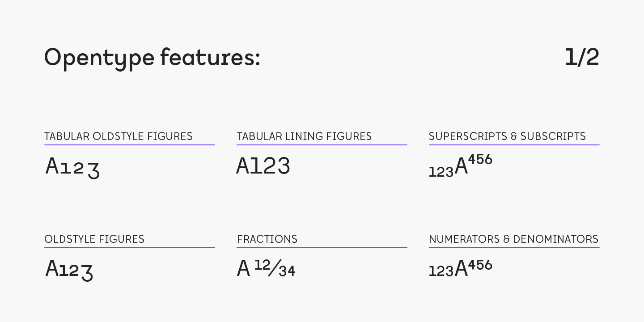The height and width of the screenshot is (322, 644).
Task: Click the letter A in the Fractions sample
Action: [x=243, y=268]
